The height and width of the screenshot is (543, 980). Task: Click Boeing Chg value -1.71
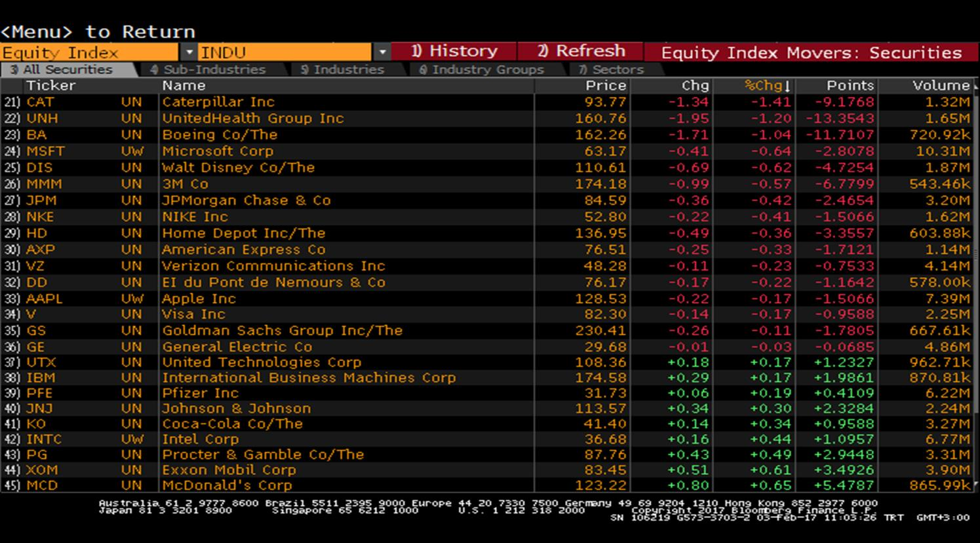689,135
